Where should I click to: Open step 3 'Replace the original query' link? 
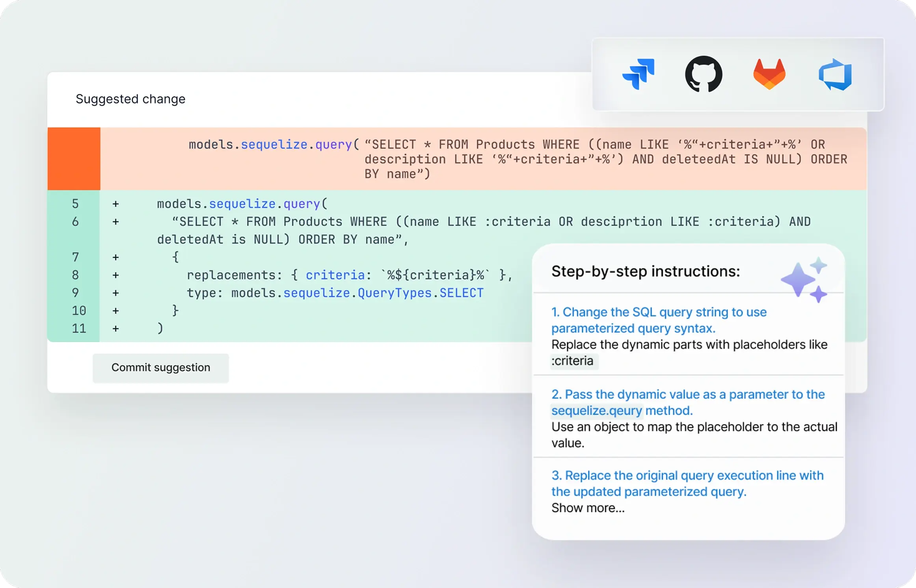687,484
